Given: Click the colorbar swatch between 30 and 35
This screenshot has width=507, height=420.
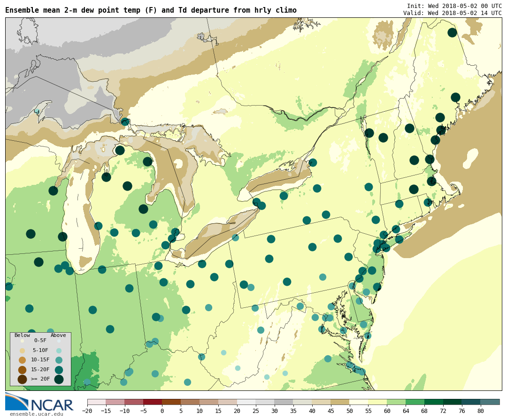Looking at the screenshot, I should click(x=284, y=402).
